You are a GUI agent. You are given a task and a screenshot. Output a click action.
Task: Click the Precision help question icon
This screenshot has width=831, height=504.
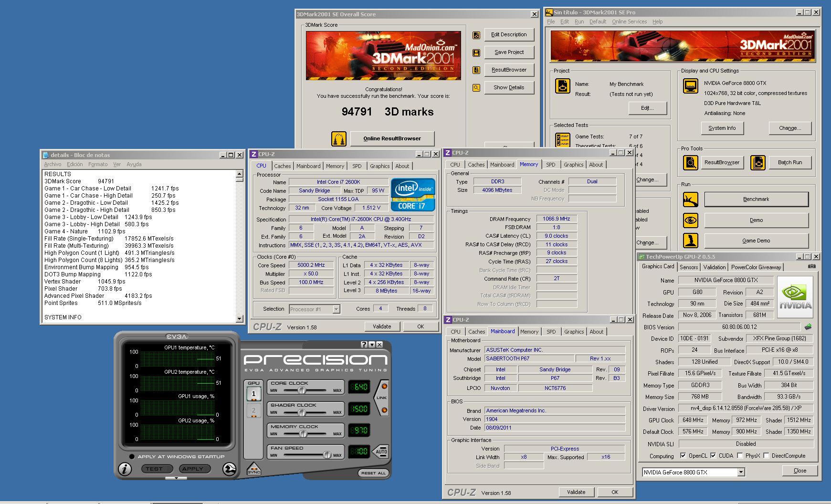(364, 344)
